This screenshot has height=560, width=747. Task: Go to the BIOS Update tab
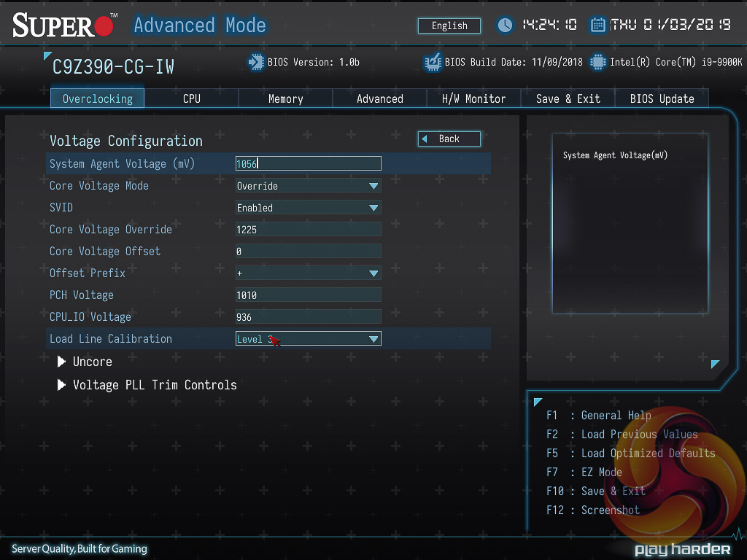tap(662, 98)
